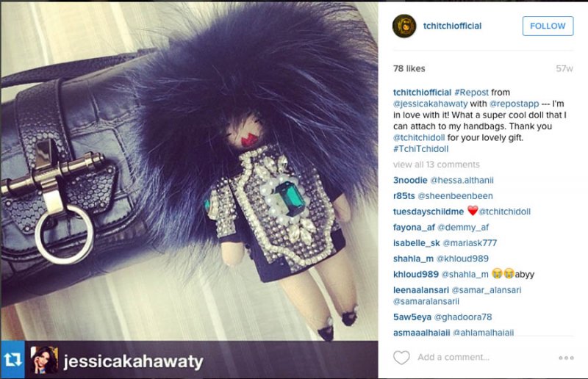Screen dimensions: 588x379
Task: Click the repost arrows icon on the photo
Action: (x=12, y=360)
